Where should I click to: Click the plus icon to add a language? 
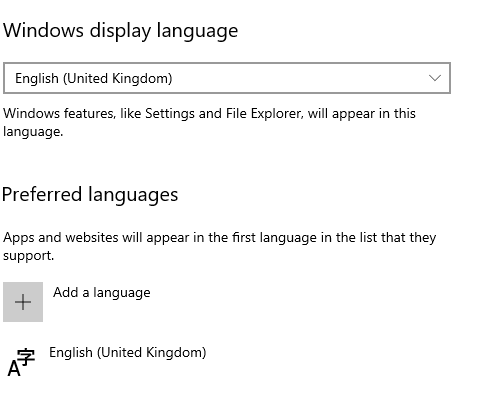coord(23,302)
